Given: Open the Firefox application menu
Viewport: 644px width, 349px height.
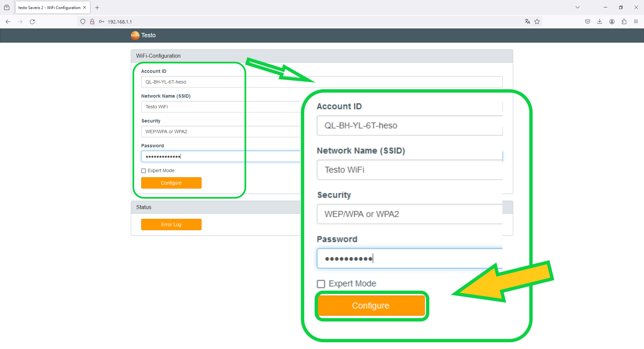Looking at the screenshot, I should coord(636,21).
